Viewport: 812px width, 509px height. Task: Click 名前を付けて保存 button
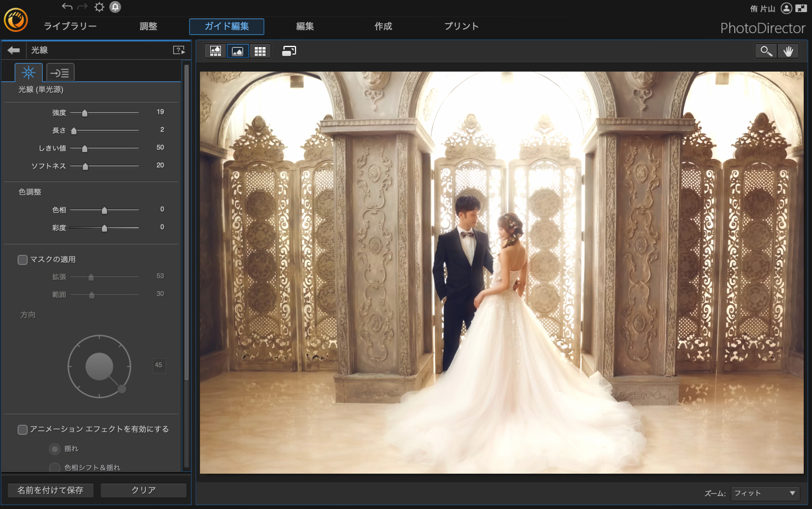click(x=50, y=490)
